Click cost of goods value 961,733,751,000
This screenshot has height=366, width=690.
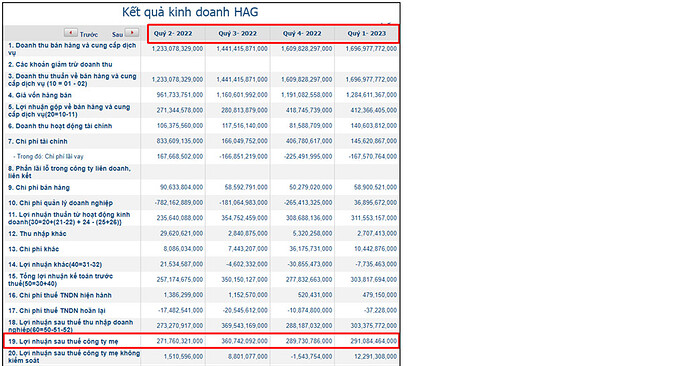180,95
